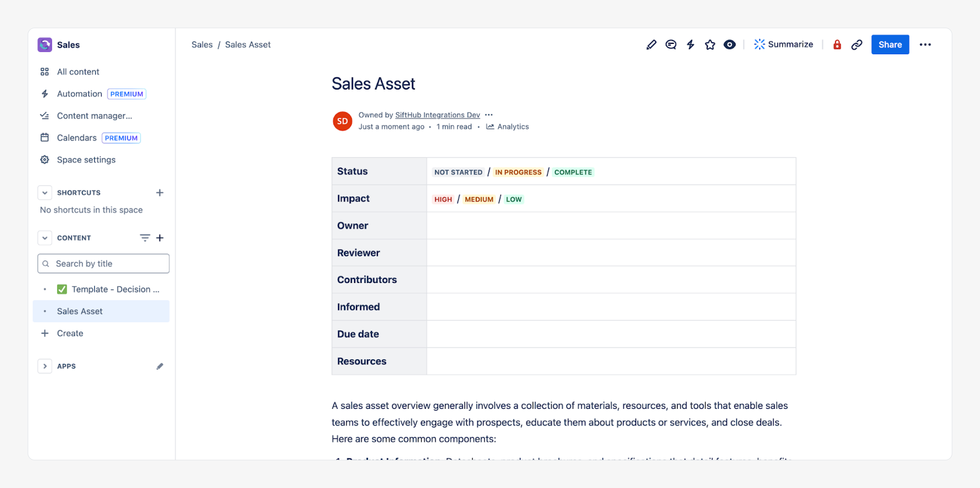Select Template - Decision page in tree
980x488 pixels.
[x=115, y=289]
